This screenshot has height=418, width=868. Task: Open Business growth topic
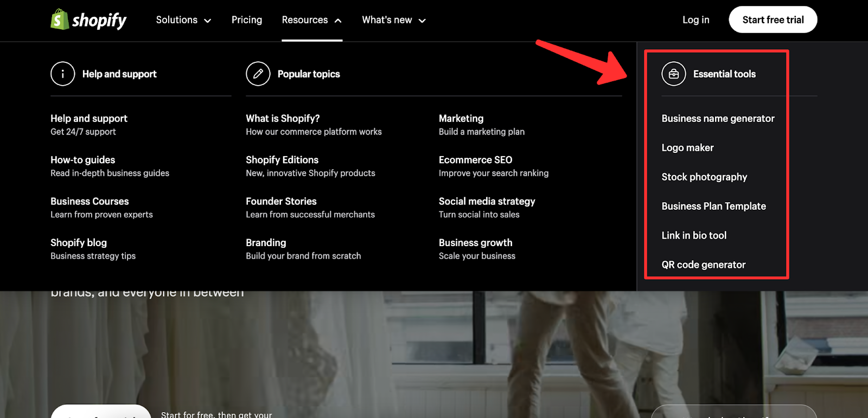pos(477,249)
